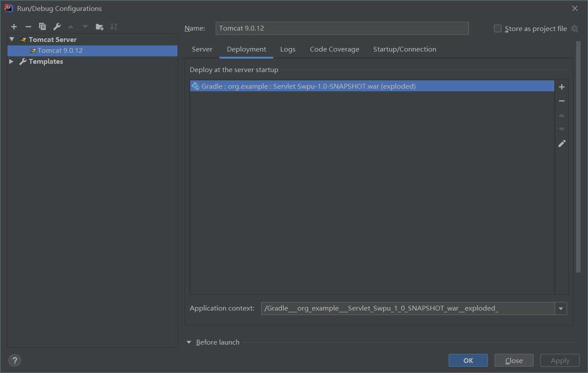This screenshot has height=373, width=588.
Task: Confirm with the OK button
Action: click(468, 360)
